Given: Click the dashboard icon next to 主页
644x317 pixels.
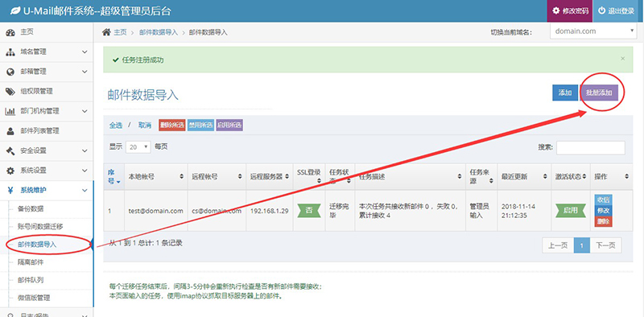Looking at the screenshot, I should (10, 32).
